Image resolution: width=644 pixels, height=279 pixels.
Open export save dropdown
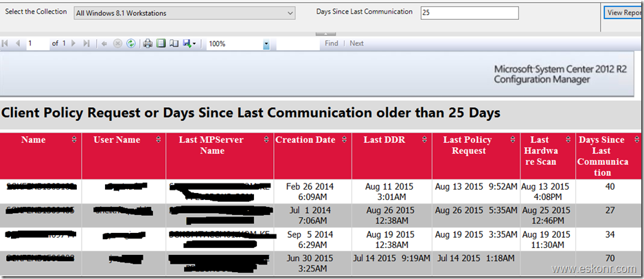pyautogui.click(x=189, y=43)
